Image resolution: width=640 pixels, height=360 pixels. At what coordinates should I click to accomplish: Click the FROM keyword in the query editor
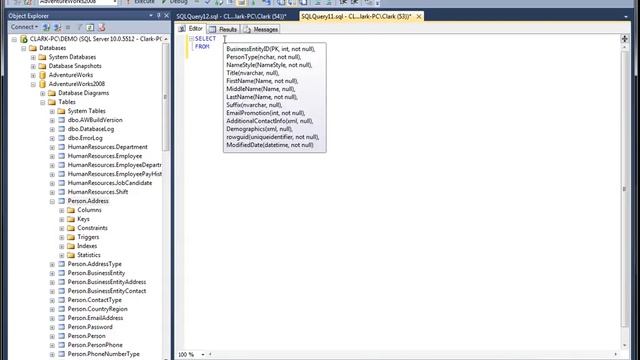pyautogui.click(x=202, y=47)
